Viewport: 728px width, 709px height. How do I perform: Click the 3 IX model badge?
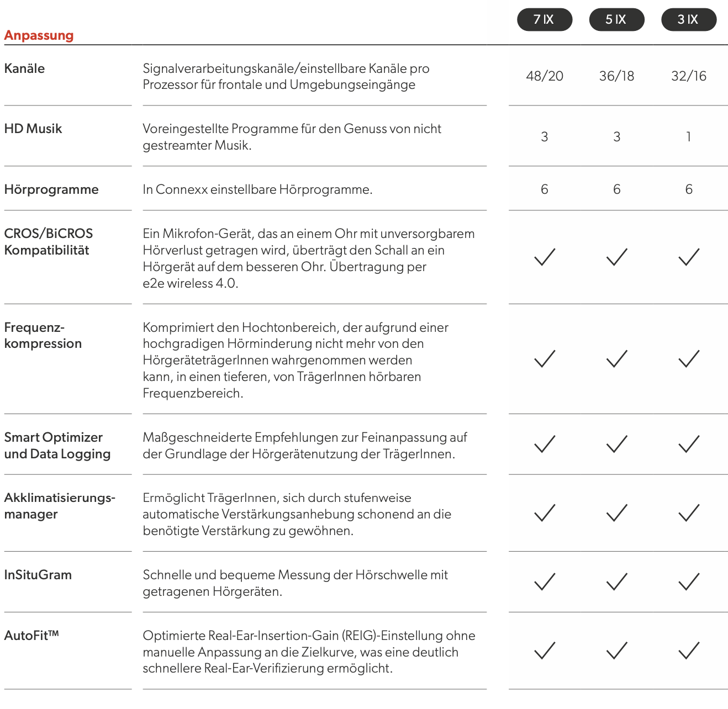[x=688, y=20]
